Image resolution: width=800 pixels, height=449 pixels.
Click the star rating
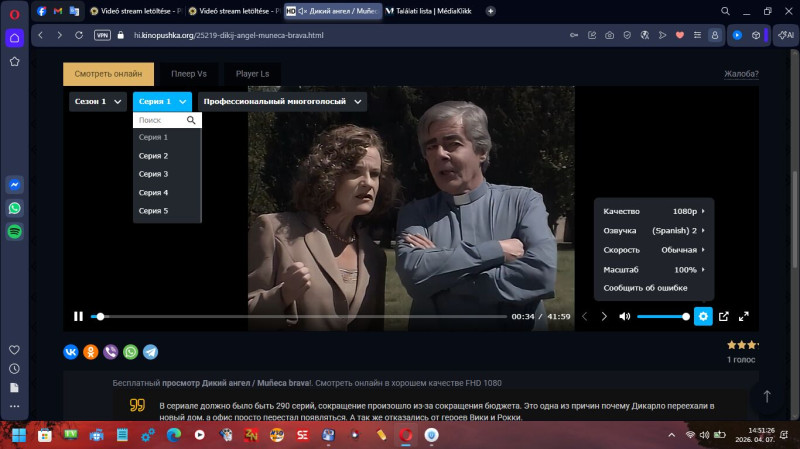(743, 345)
